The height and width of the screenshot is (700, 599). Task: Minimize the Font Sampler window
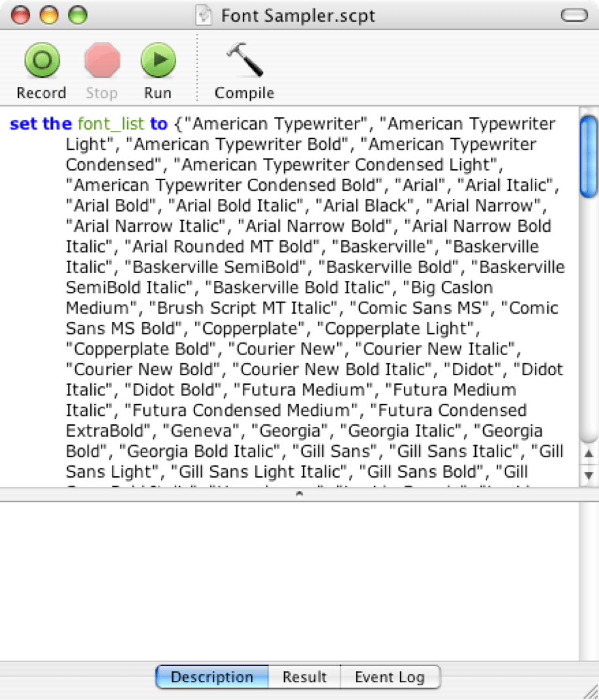click(x=49, y=14)
